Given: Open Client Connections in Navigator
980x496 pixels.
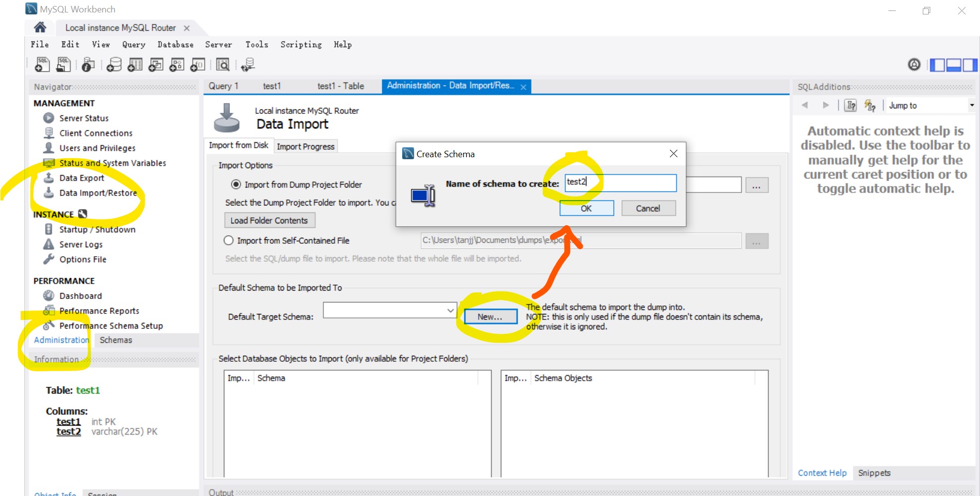Looking at the screenshot, I should [96, 133].
